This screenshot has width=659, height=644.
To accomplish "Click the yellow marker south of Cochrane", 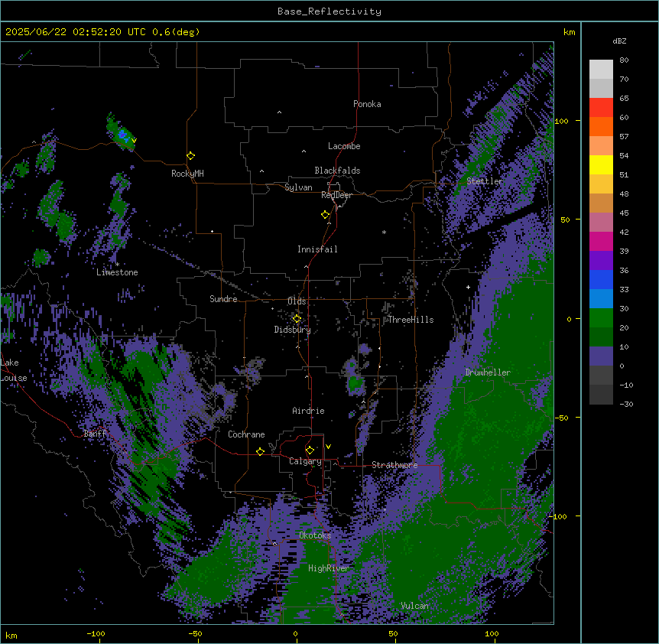I will click(260, 452).
